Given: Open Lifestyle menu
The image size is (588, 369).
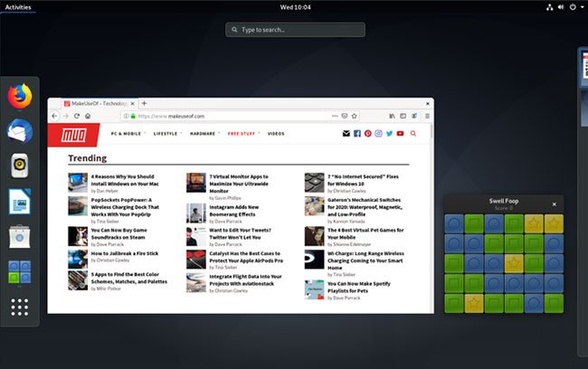Looking at the screenshot, I should tap(166, 134).
